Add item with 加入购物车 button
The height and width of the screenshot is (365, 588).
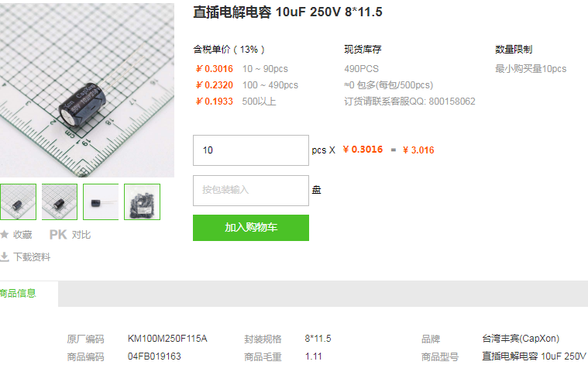[x=251, y=228]
